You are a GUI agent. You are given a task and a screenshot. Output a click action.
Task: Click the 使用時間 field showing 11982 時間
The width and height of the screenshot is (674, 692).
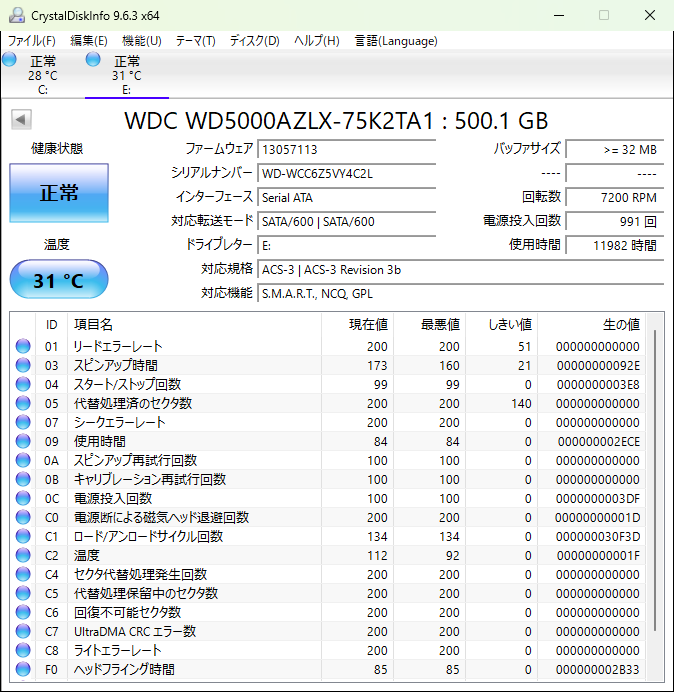click(x=615, y=245)
